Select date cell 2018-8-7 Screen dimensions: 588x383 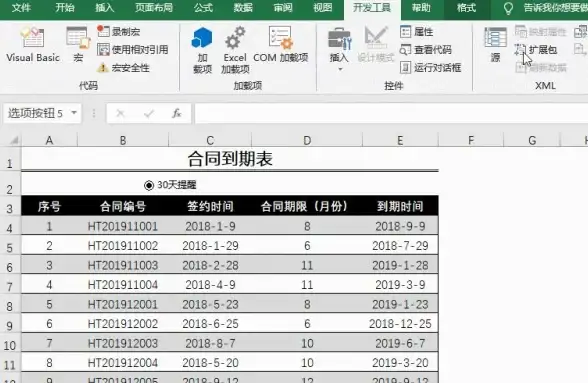(210, 343)
